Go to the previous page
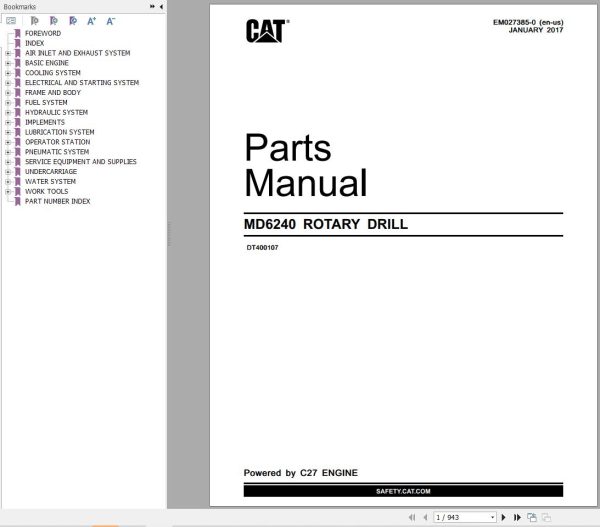 pos(425,517)
